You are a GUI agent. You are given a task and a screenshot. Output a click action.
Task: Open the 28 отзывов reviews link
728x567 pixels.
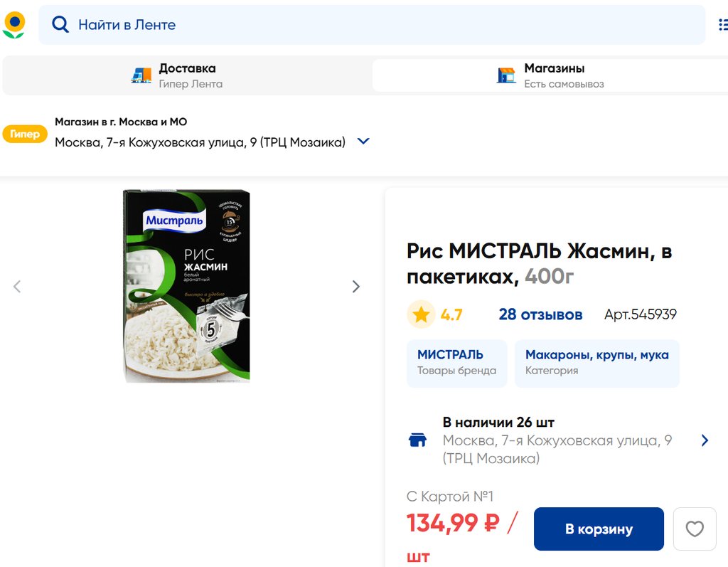point(540,314)
